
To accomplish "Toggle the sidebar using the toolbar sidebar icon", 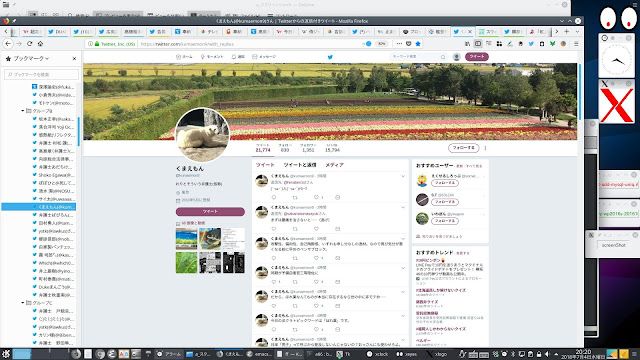I will click(x=478, y=44).
